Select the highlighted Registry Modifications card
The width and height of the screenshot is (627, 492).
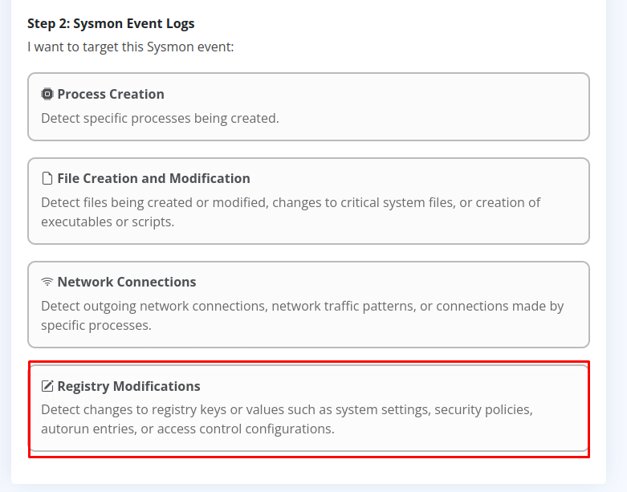click(x=308, y=408)
